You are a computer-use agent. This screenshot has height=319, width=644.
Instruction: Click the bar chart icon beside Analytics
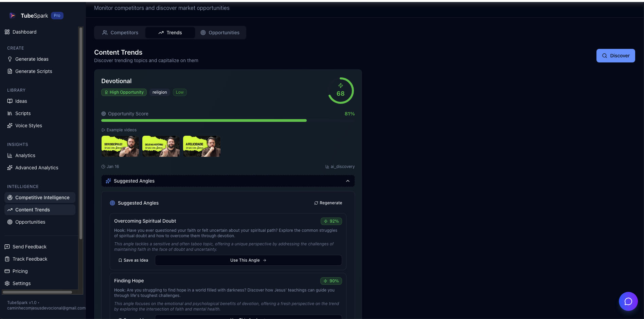click(x=10, y=155)
